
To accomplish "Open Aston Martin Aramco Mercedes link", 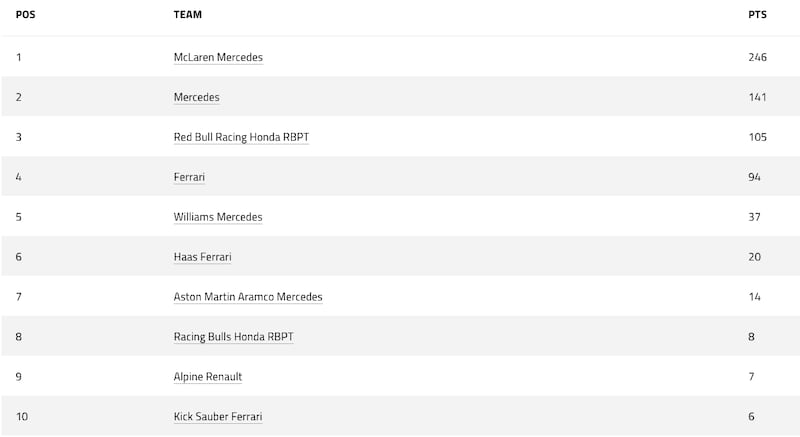I will (248, 297).
